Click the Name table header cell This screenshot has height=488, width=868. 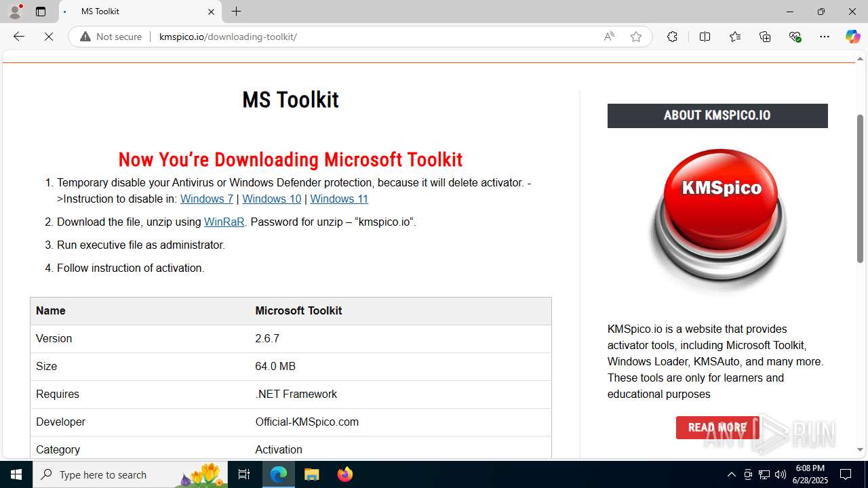tap(140, 310)
